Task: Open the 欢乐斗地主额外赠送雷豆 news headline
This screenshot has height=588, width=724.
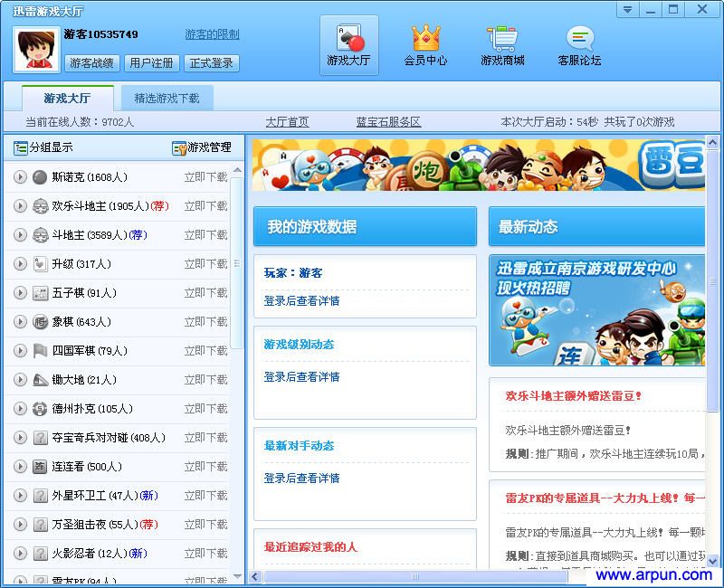Action: point(574,396)
